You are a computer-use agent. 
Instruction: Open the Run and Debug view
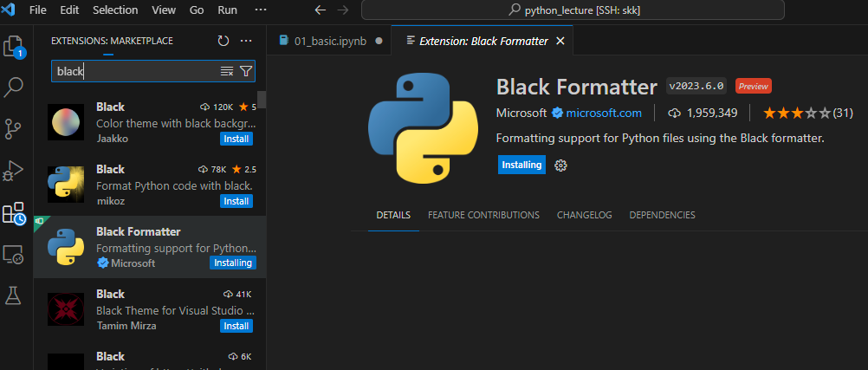tap(13, 172)
